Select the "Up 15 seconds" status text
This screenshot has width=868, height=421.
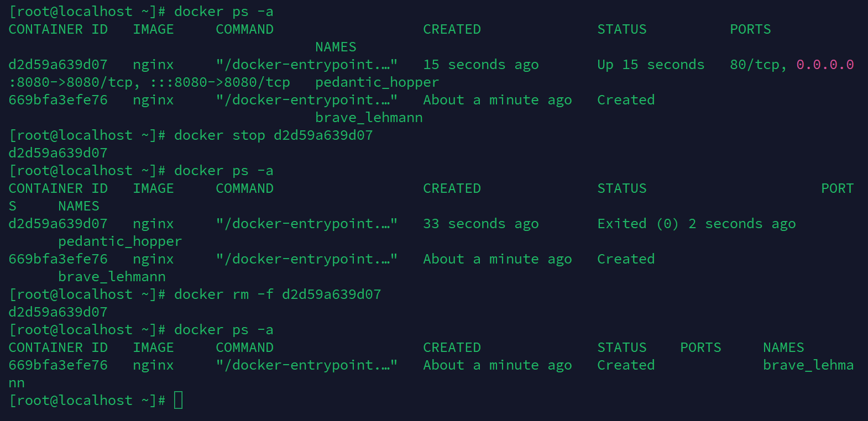(x=651, y=65)
